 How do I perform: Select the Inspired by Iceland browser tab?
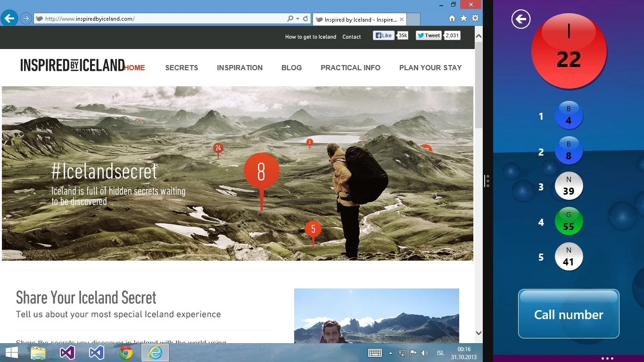359,19
